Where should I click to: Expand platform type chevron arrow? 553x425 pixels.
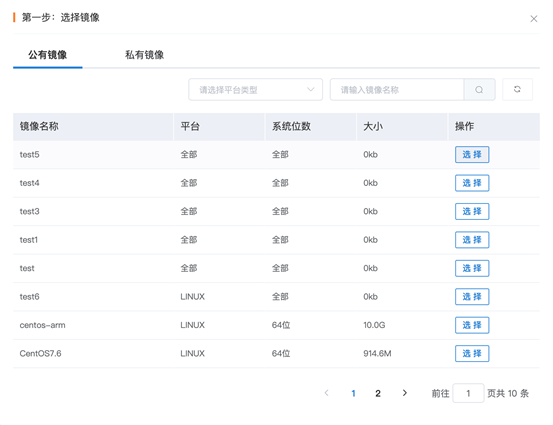310,90
